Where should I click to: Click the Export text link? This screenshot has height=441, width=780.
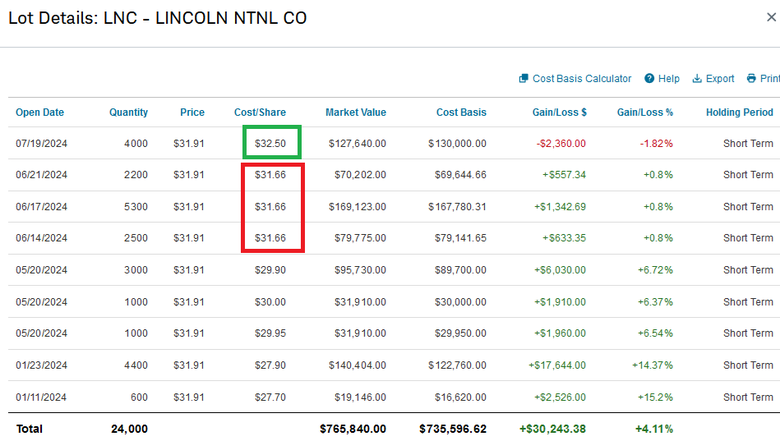(720, 79)
